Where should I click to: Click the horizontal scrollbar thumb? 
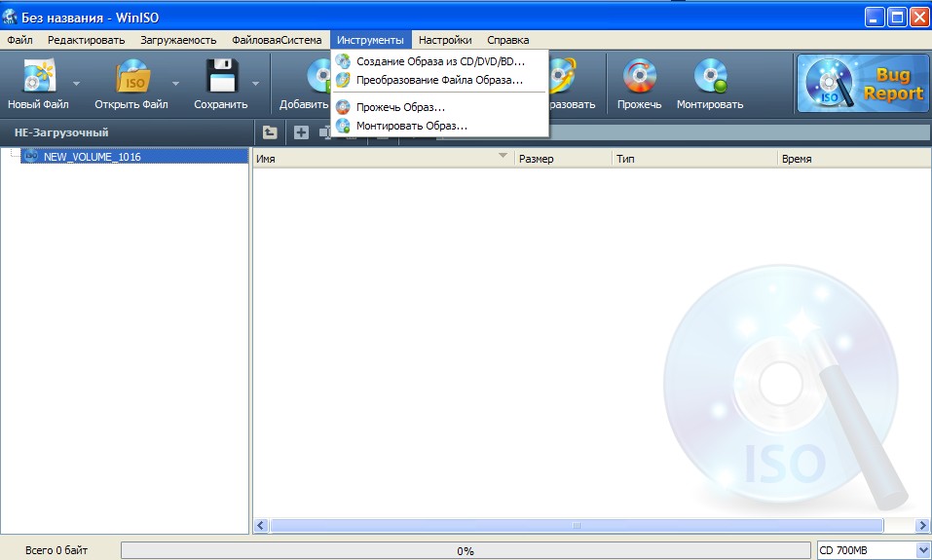coord(577,526)
